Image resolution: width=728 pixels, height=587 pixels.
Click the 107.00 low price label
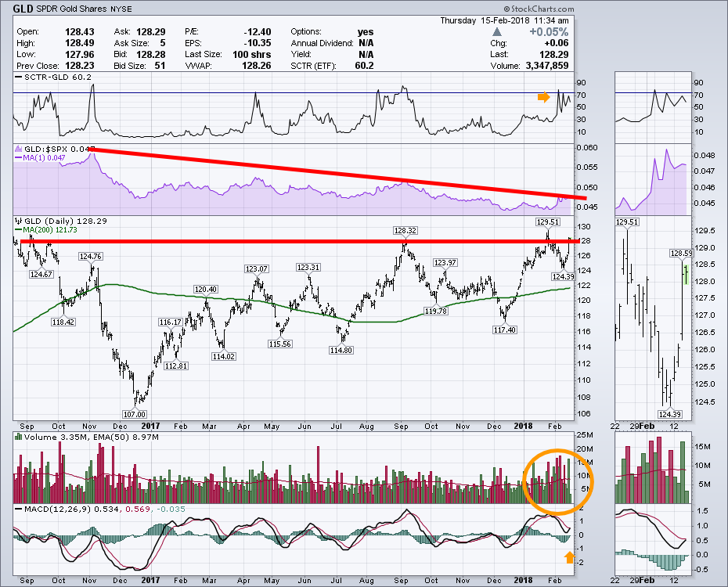[x=135, y=414]
